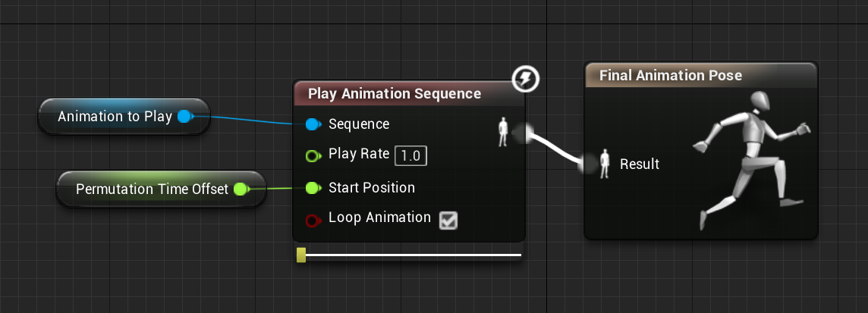Click the Play Rate input pin

(313, 156)
